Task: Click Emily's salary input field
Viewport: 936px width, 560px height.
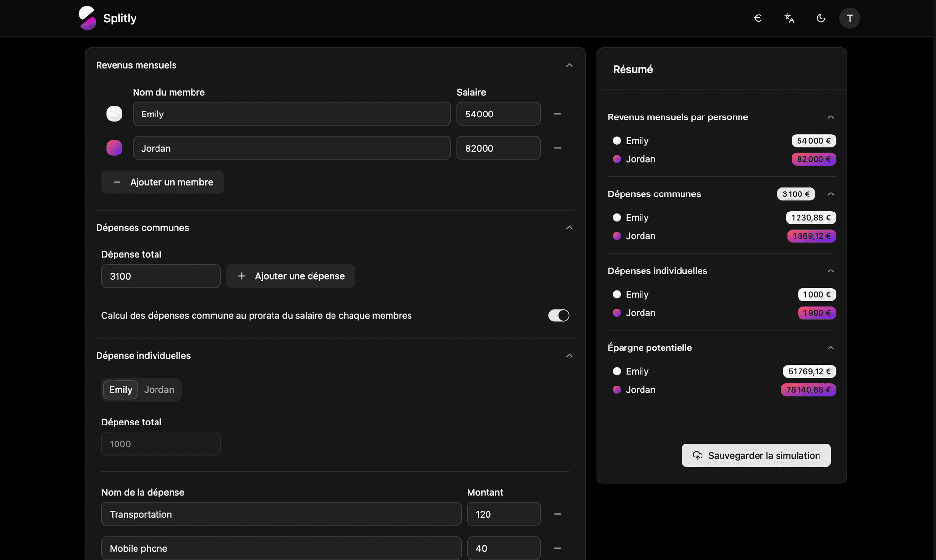Action: (x=498, y=114)
